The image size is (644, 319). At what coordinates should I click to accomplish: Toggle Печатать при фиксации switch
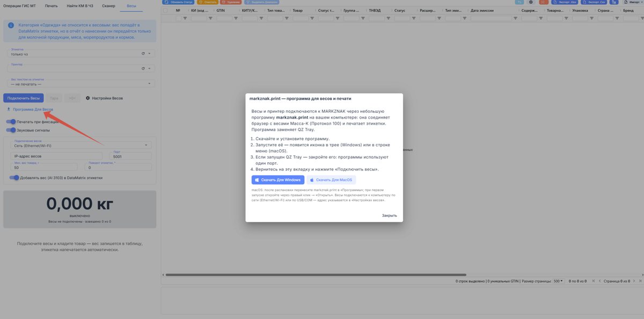[x=11, y=122]
